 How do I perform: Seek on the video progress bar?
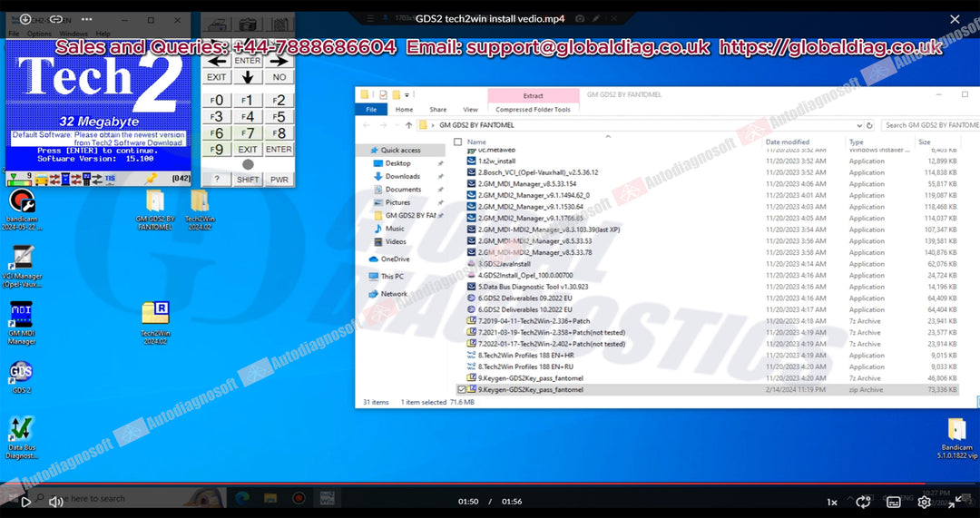[x=490, y=483]
